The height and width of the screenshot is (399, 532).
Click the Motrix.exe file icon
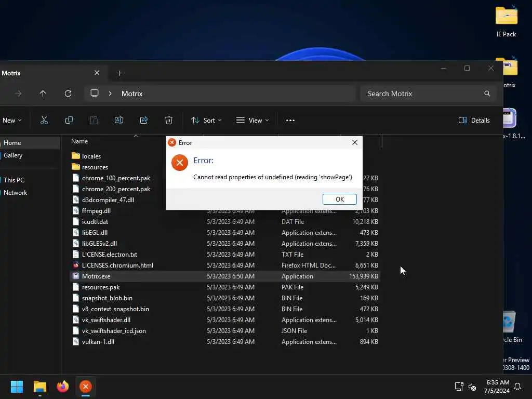pos(76,276)
